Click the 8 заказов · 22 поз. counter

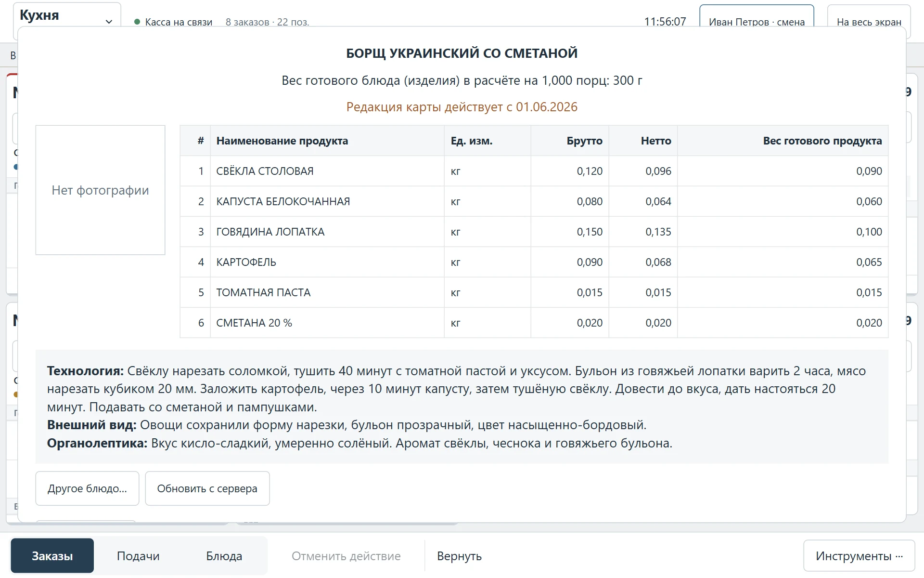(x=267, y=22)
